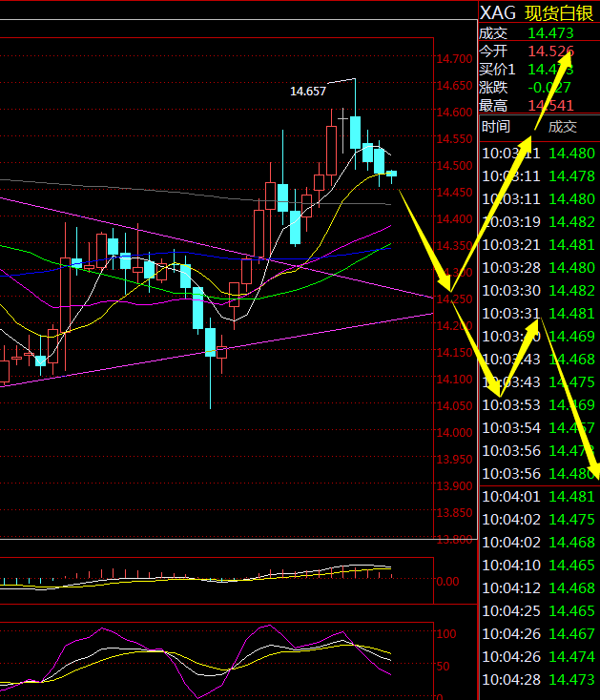Screen dimensions: 600x700
Task: Click the 成交 column header in tick list
Action: coord(563,127)
